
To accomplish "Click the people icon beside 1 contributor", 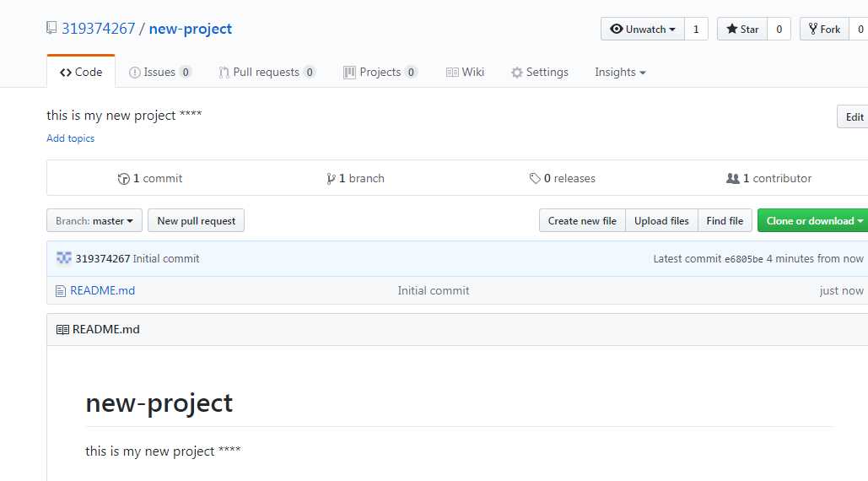I will pos(732,178).
